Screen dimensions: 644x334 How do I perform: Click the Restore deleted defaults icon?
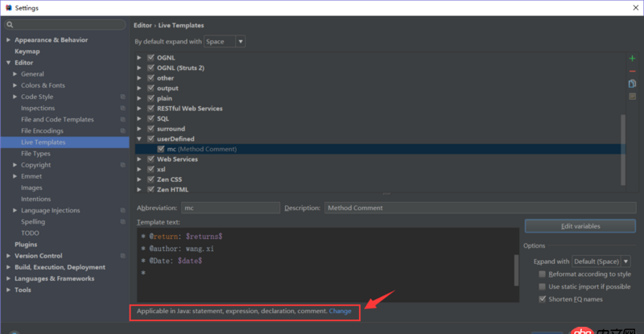[x=632, y=97]
